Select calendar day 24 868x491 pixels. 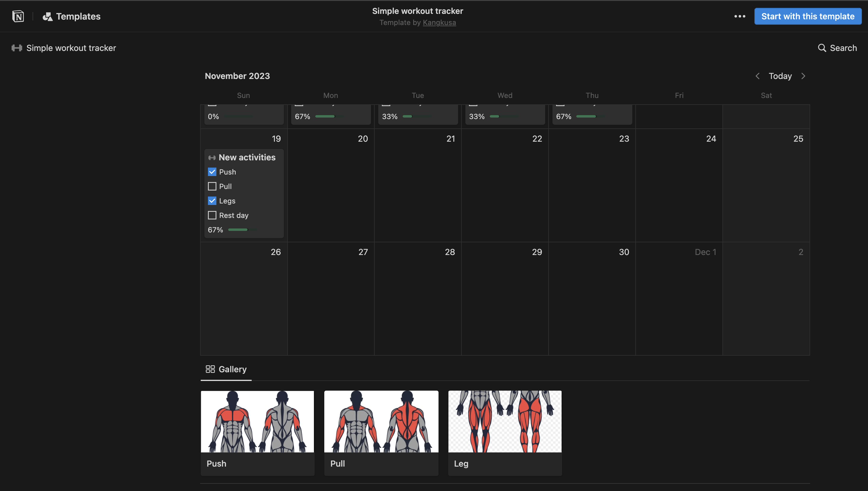tap(711, 139)
